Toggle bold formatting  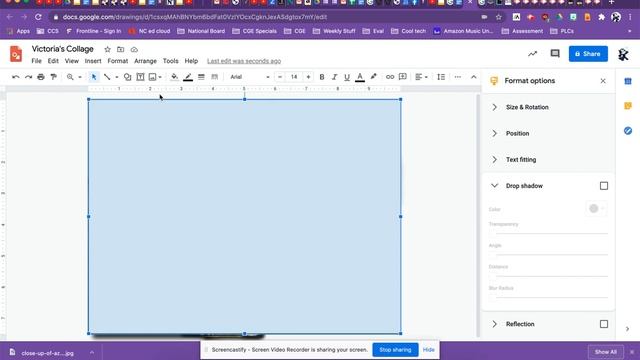coord(322,77)
